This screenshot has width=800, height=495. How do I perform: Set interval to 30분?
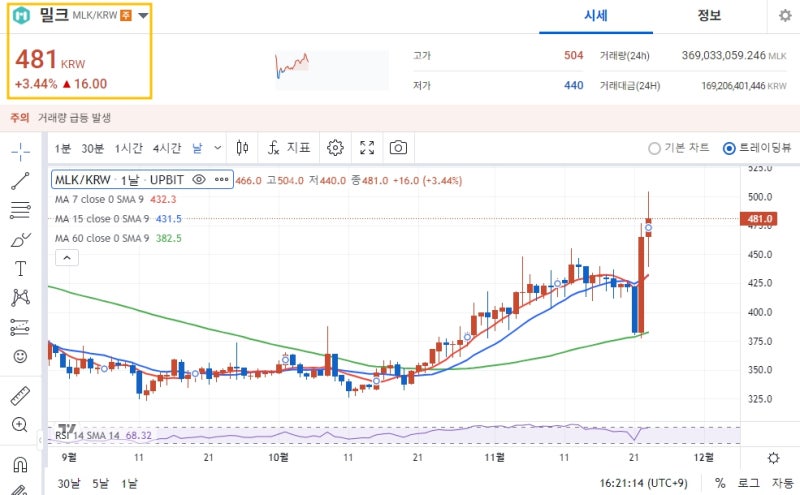pos(92,148)
